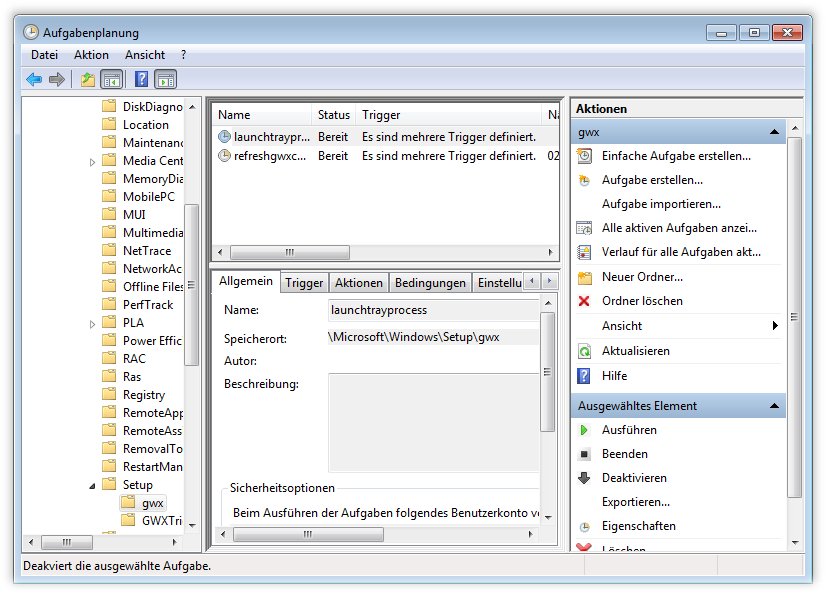Select the GWXTriggers folder in tree

pos(161,521)
